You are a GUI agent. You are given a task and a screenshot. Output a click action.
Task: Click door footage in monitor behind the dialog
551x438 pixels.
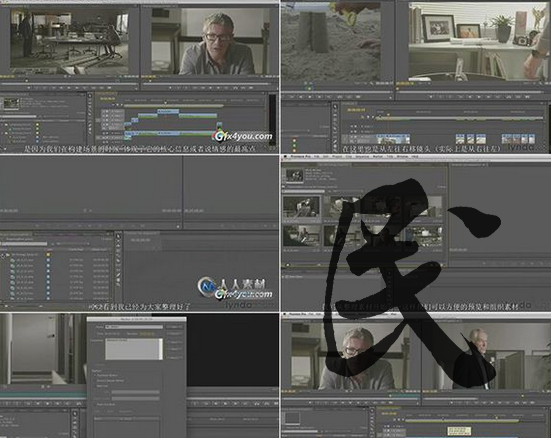43,348
